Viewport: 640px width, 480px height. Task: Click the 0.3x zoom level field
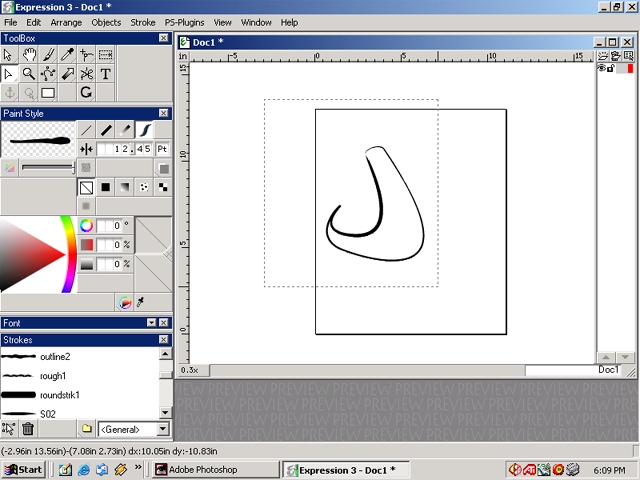click(194, 370)
